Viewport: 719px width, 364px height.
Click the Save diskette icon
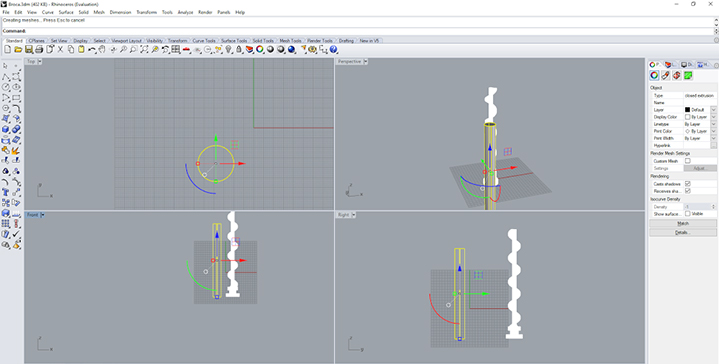(28, 50)
